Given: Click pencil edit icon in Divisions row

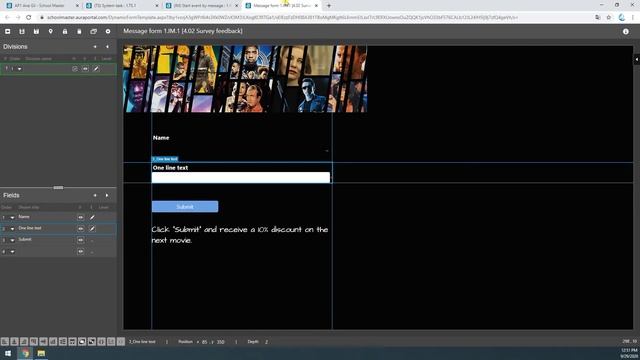Looking at the screenshot, I should (x=96, y=69).
